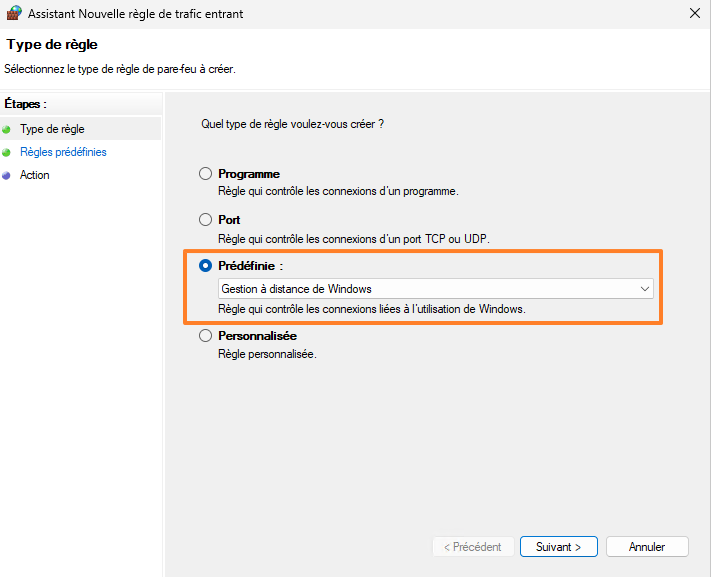This screenshot has width=711, height=577.
Task: Click the blue bullet beside Action
Action: pos(8,175)
